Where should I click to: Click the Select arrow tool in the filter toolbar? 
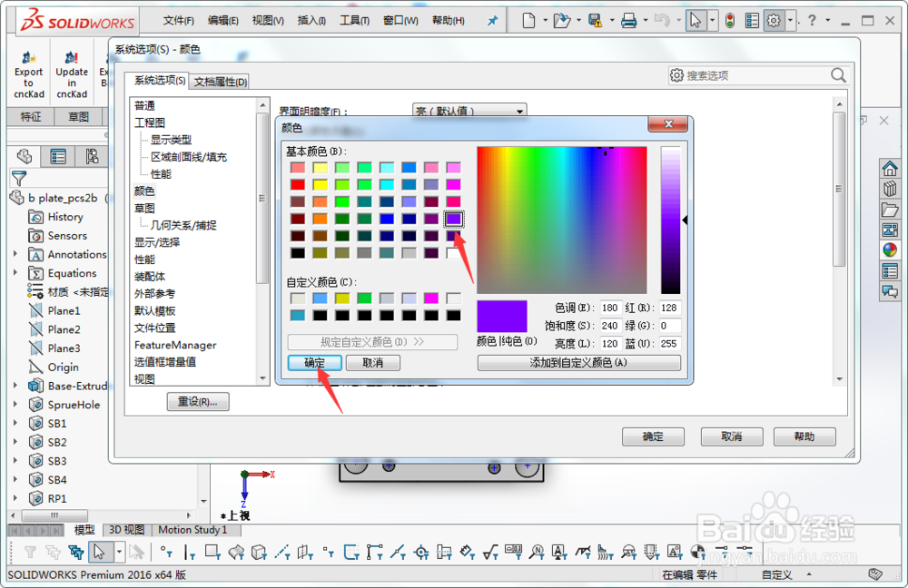(99, 552)
